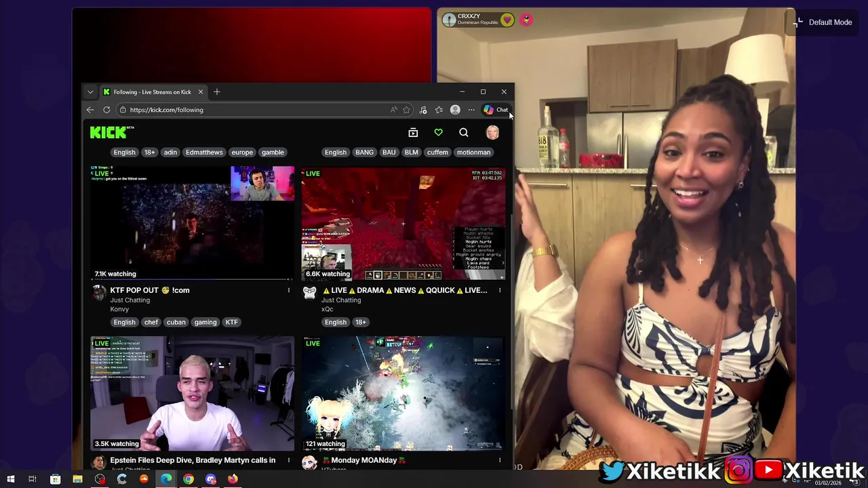Open xQc's channel avatar
The width and height of the screenshot is (868, 488).
(310, 293)
